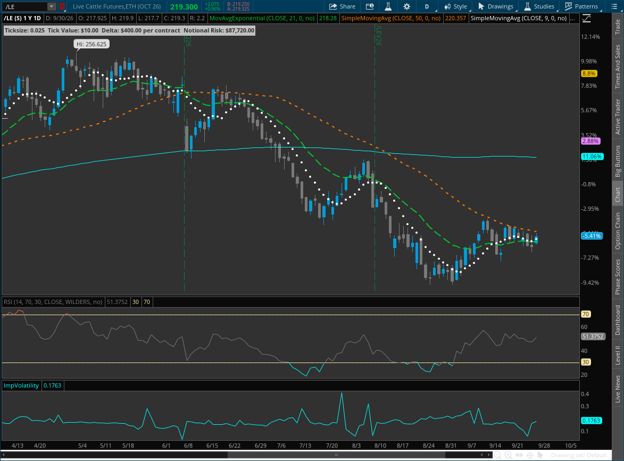The height and width of the screenshot is (461, 624).
Task: Click the /LE symbol input field
Action: (25, 6)
